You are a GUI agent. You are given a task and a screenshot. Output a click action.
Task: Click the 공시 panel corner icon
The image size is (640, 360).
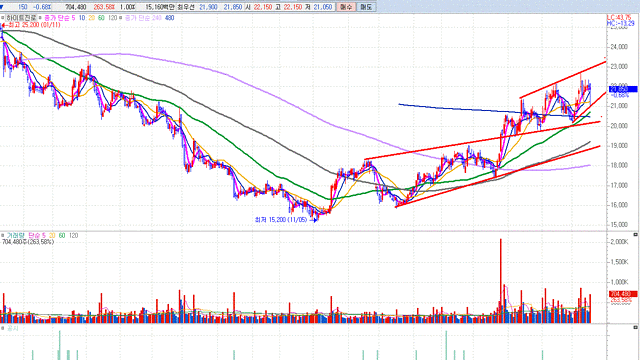click(x=636, y=327)
